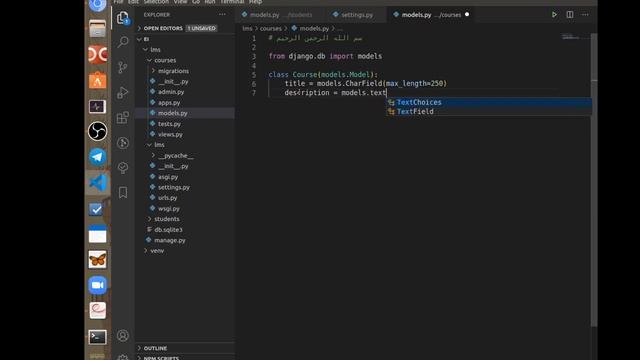Split the editor to the right
Viewport: 640px width, 360px height.
pos(570,15)
